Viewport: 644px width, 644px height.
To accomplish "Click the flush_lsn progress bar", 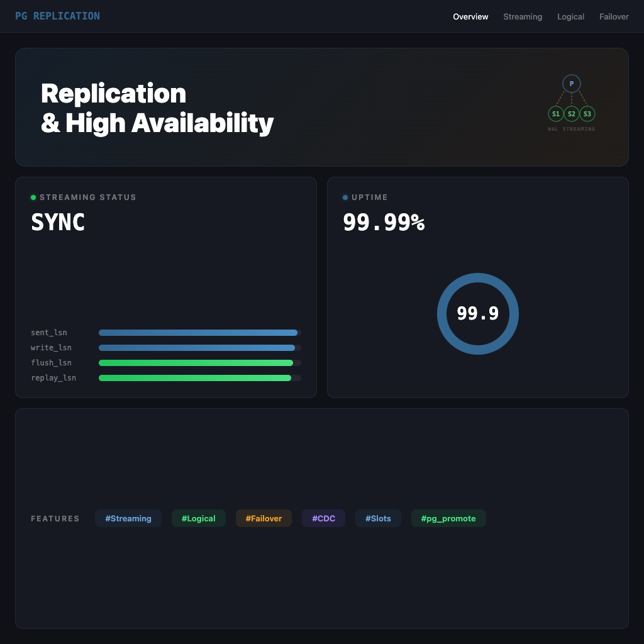I will 199,363.
